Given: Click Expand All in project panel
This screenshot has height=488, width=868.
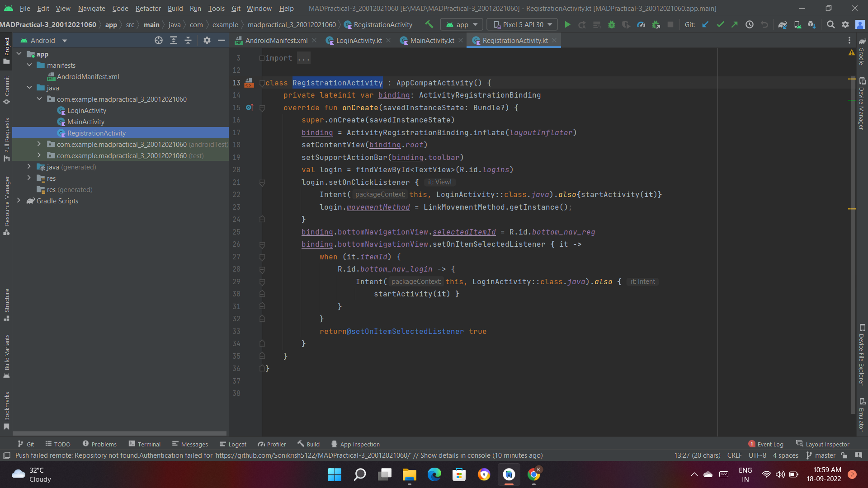Looking at the screenshot, I should click(x=174, y=41).
